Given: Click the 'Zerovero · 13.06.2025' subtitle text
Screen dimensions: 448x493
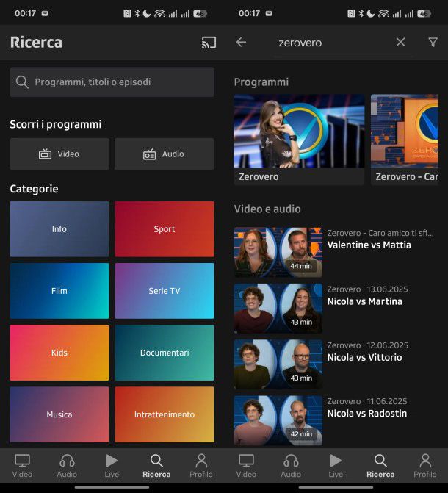Looking at the screenshot, I should tap(367, 289).
